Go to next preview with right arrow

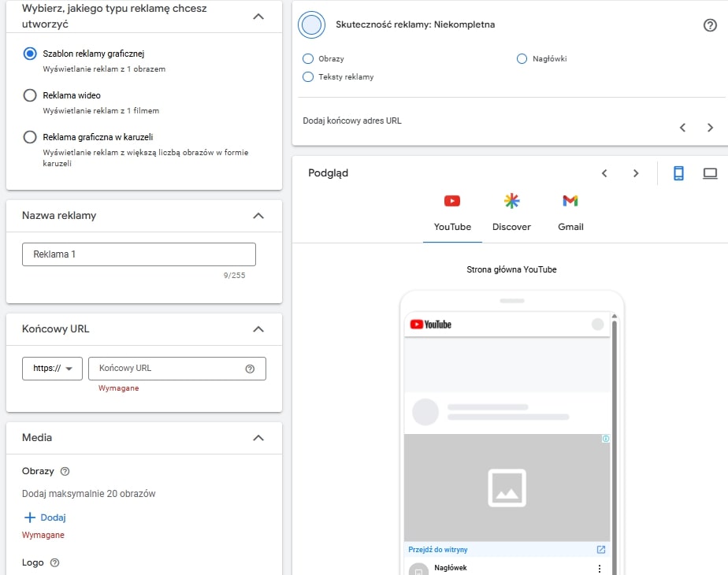click(x=636, y=173)
